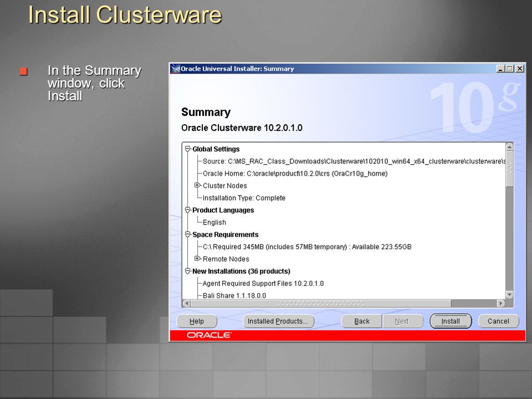
Task: Select Bali Share 1.1.18.0.0 row
Action: (234, 295)
